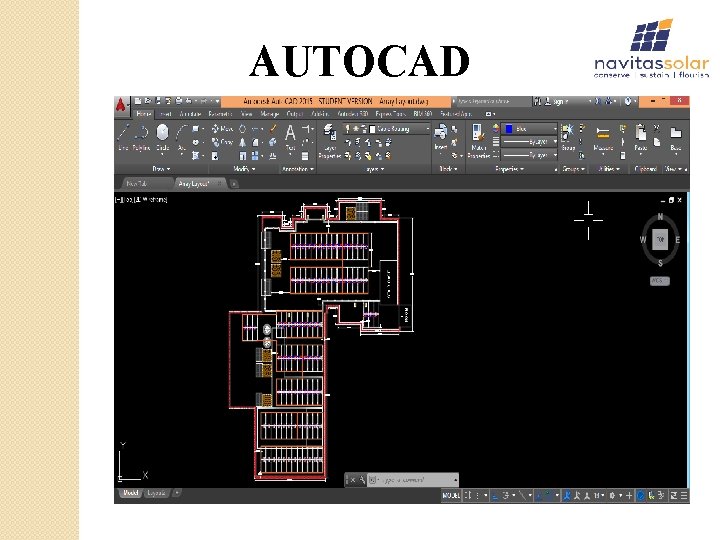Switch to the Array Layout drawing tab
The width and height of the screenshot is (720, 540).
(198, 184)
